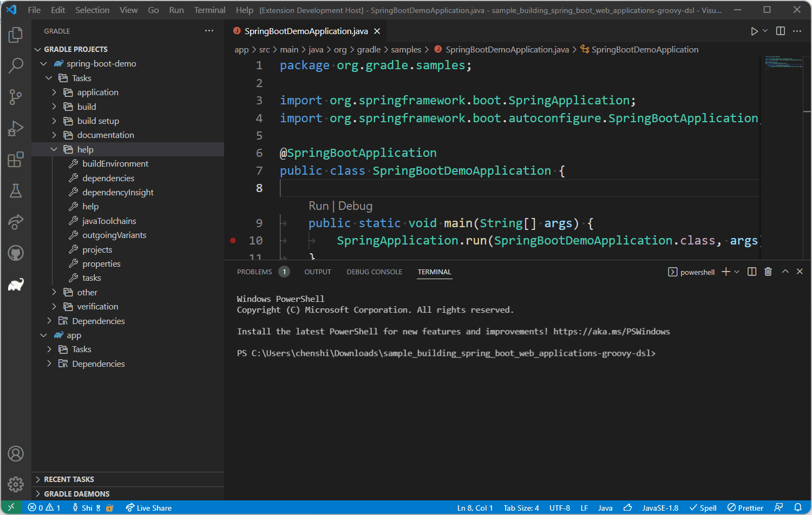
Task: Split the editor using the top-right icon
Action: click(x=780, y=31)
